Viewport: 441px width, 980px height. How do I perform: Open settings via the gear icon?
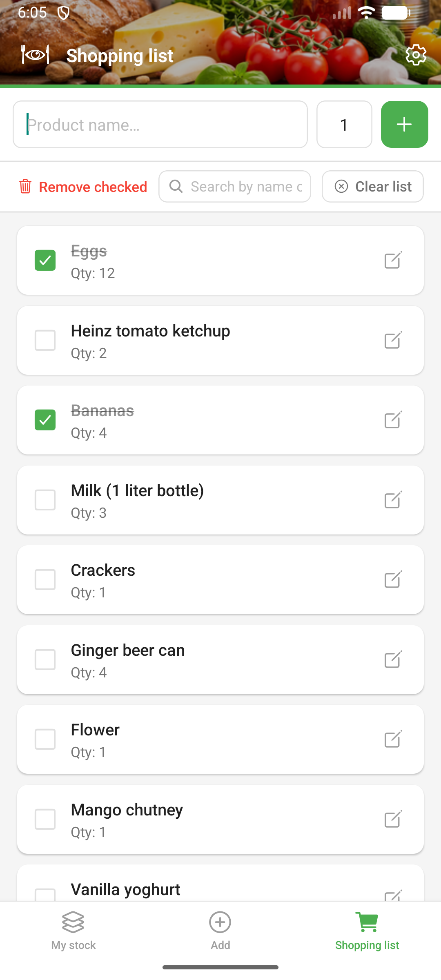[x=416, y=55]
